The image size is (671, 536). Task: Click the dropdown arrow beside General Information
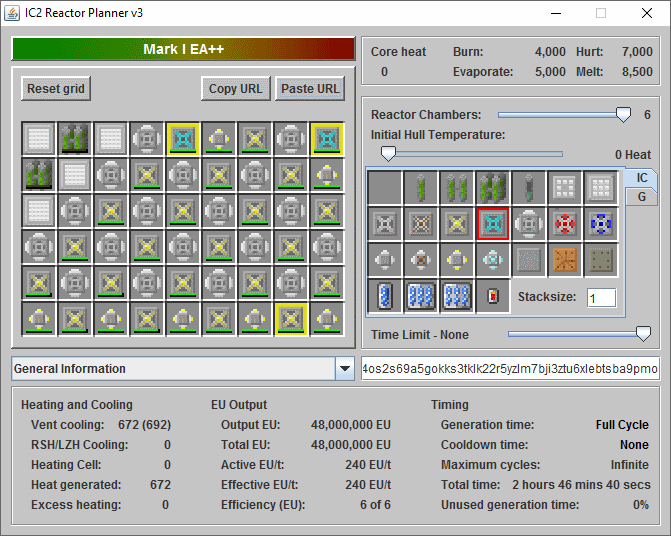pos(345,369)
